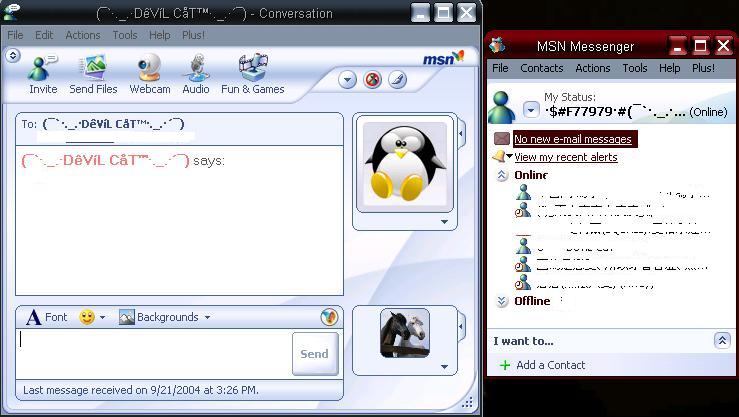Open Tools menu in MSN Messenger window
The image size is (739, 417).
(634, 68)
